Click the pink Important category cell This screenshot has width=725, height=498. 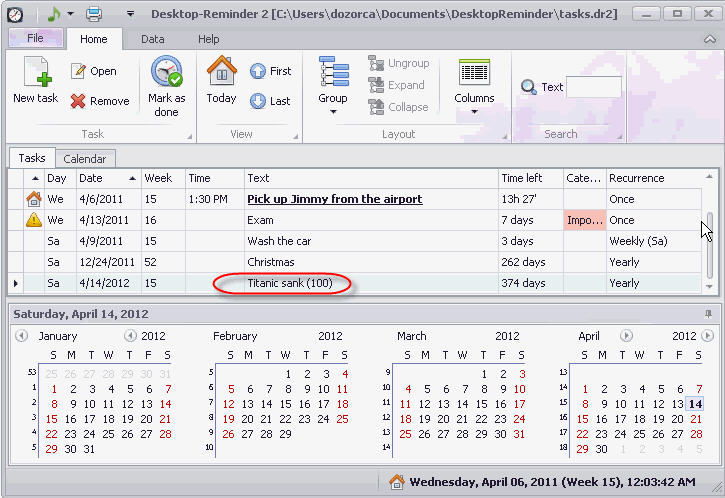[x=585, y=221]
